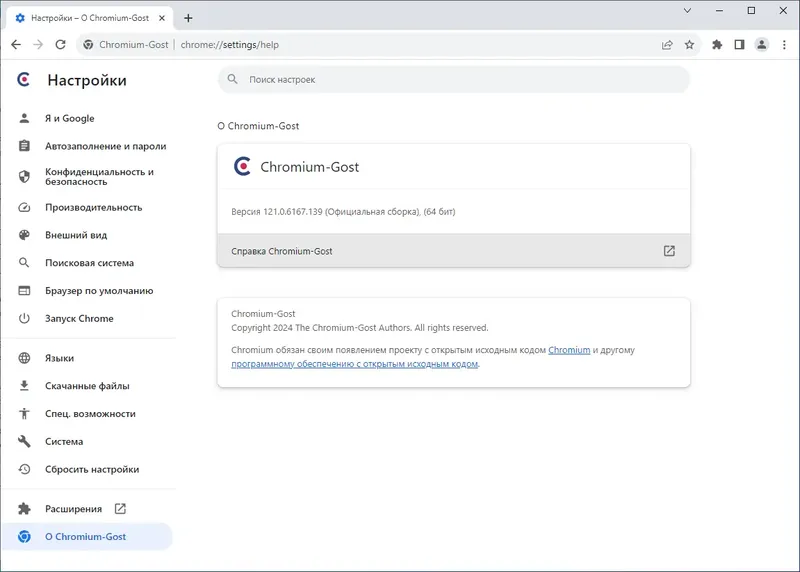Toggle the side panel icon

739,45
